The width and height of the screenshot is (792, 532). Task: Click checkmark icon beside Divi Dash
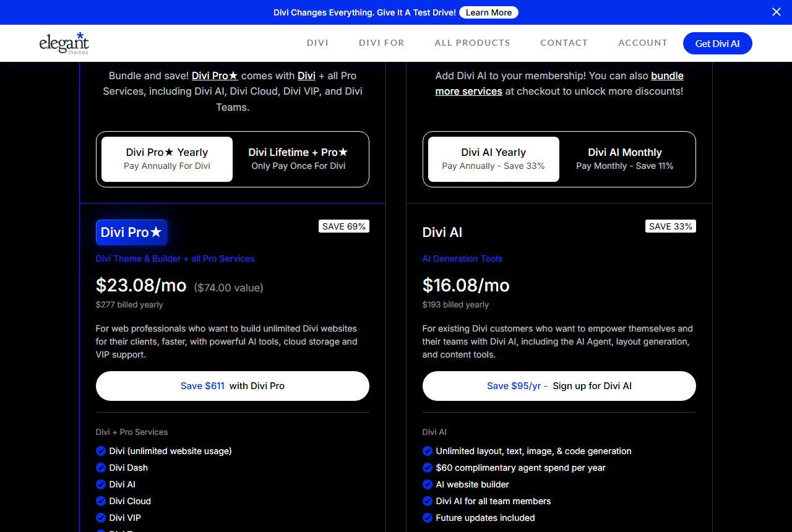pyautogui.click(x=101, y=468)
